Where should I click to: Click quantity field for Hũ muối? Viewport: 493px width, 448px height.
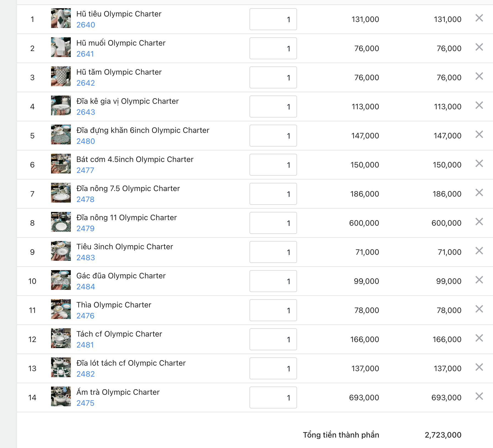[x=273, y=49]
